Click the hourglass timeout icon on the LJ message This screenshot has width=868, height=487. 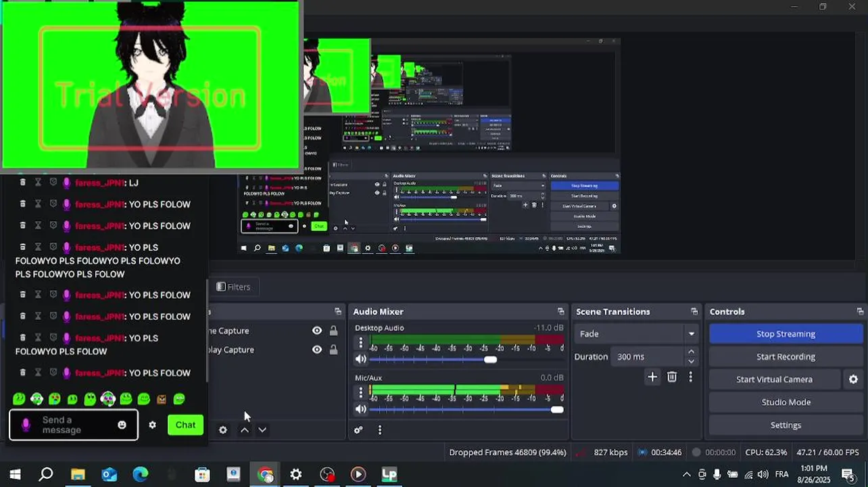pyautogui.click(x=38, y=183)
